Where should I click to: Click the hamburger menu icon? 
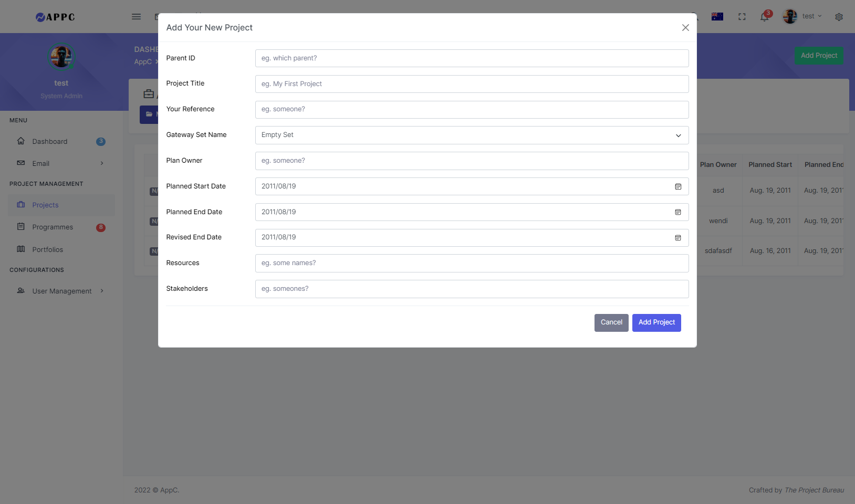pyautogui.click(x=136, y=17)
